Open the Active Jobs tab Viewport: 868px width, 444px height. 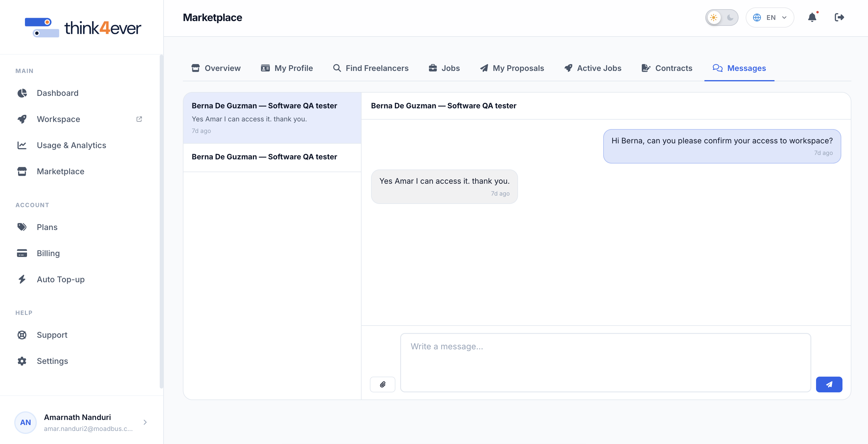tap(593, 68)
